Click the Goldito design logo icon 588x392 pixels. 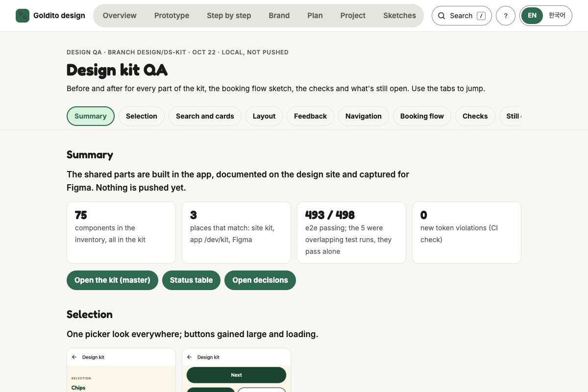23,16
